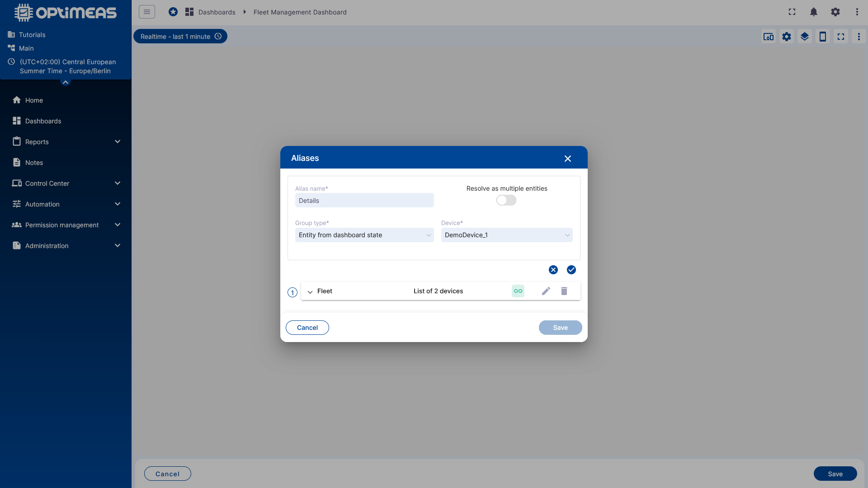Click List of 2 devices text

pos(438,291)
